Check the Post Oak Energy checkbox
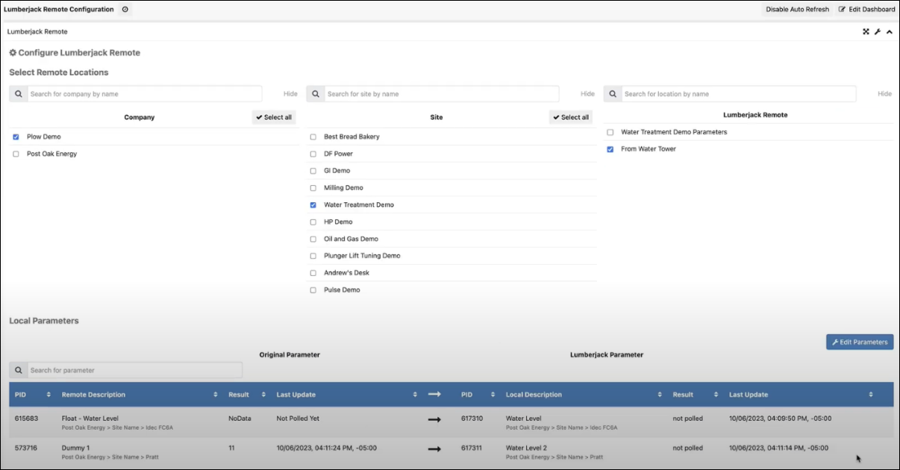This screenshot has width=900, height=470. point(16,154)
